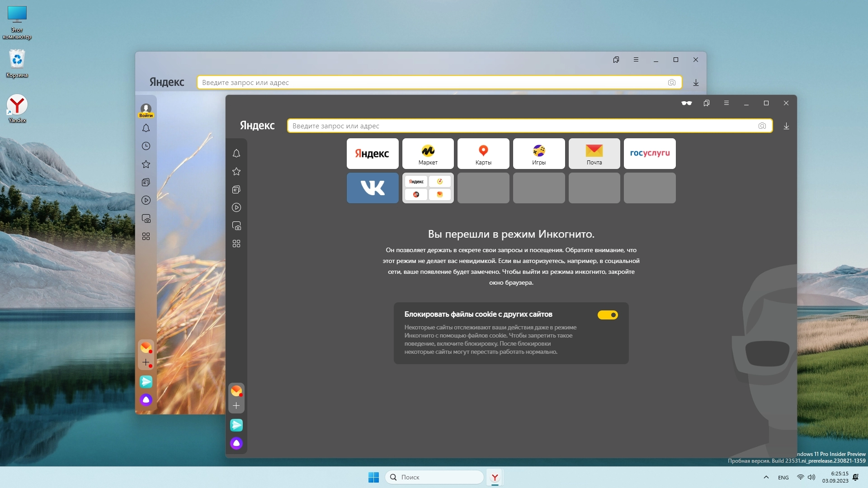Disable third-party cookie blocking toggle
Screen dimensions: 868x488
(607, 315)
